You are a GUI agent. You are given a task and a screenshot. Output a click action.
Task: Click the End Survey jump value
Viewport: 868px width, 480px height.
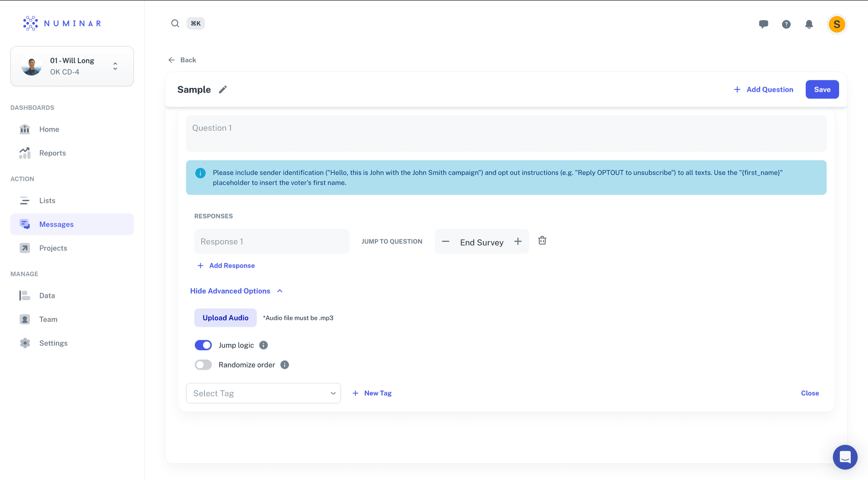pos(481,243)
